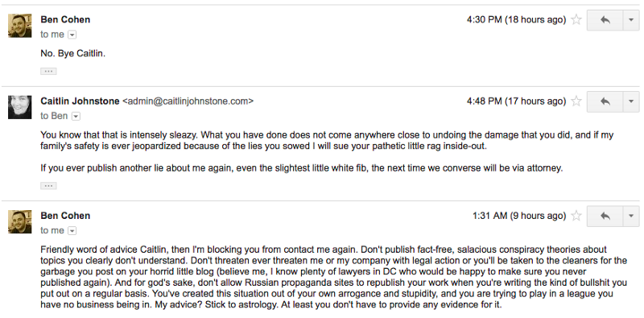
Task: Open more options for 4:48 PM message
Action: (x=631, y=101)
